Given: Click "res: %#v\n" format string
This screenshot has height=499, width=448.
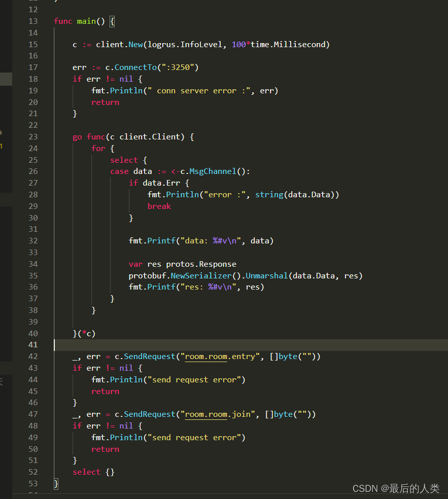Looking at the screenshot, I should pos(208,287).
